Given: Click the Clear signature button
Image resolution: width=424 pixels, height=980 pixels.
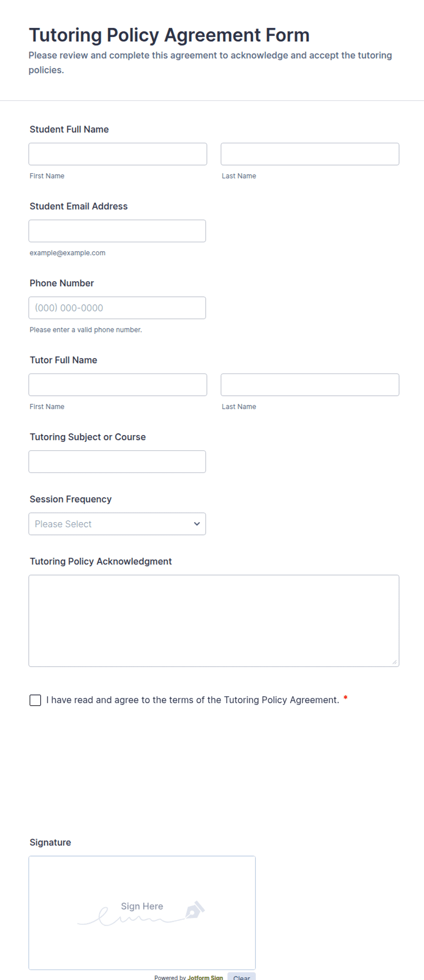Looking at the screenshot, I should pos(242,977).
